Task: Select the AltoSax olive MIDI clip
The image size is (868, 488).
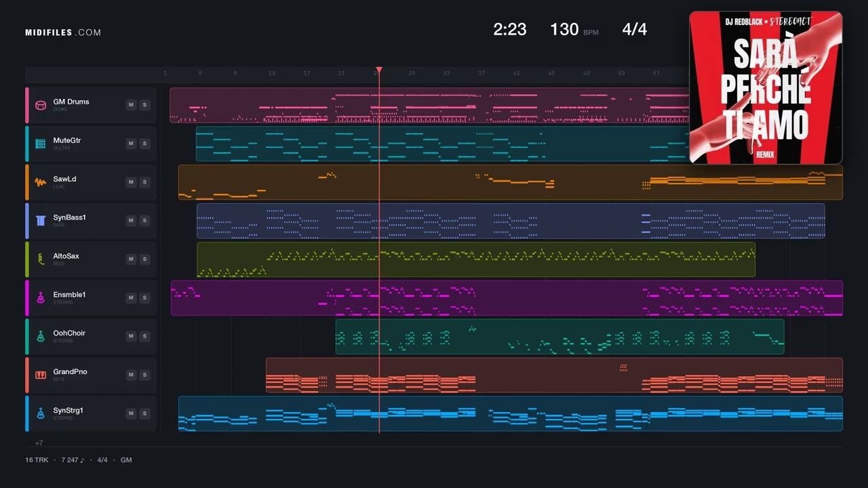Action: pyautogui.click(x=476, y=260)
